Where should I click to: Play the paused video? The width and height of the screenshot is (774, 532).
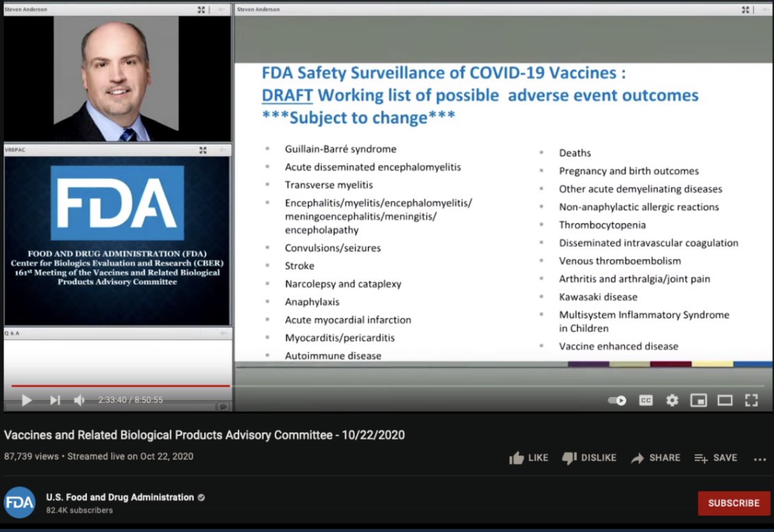pos(26,400)
